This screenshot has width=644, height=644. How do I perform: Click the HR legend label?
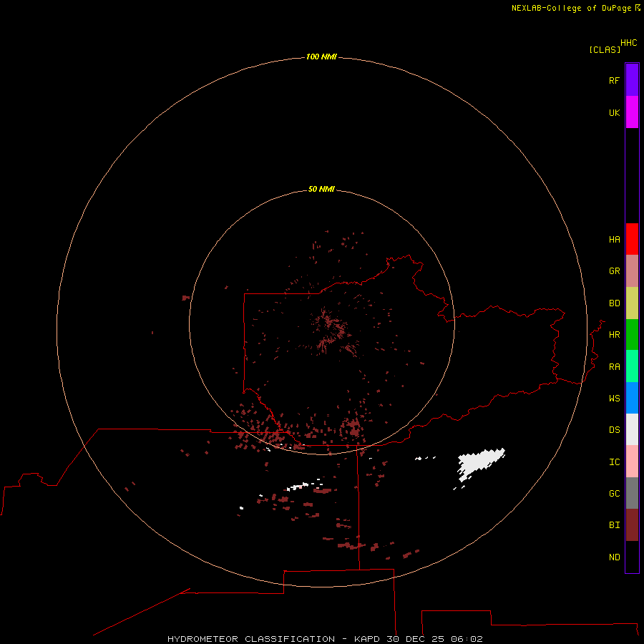615,335
